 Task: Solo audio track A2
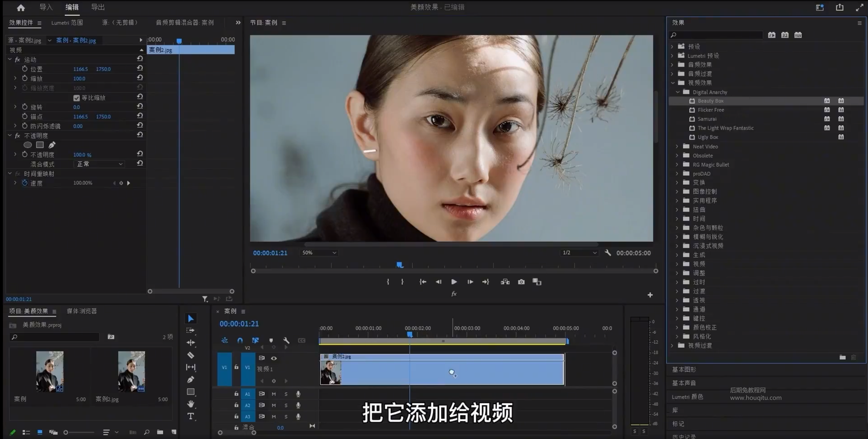click(286, 405)
